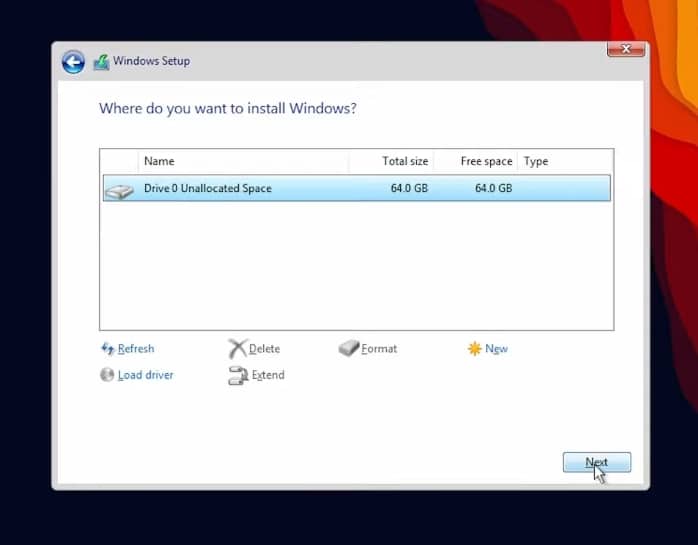Viewport: 698px width, 545px height.
Task: Click the Drive 0 hard disk icon
Action: coord(119,191)
